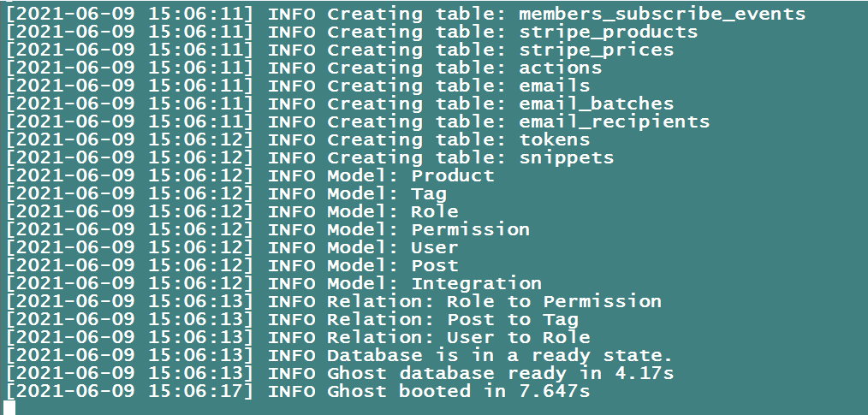
Task: Click the 'email_batches' table name
Action: [x=596, y=104]
